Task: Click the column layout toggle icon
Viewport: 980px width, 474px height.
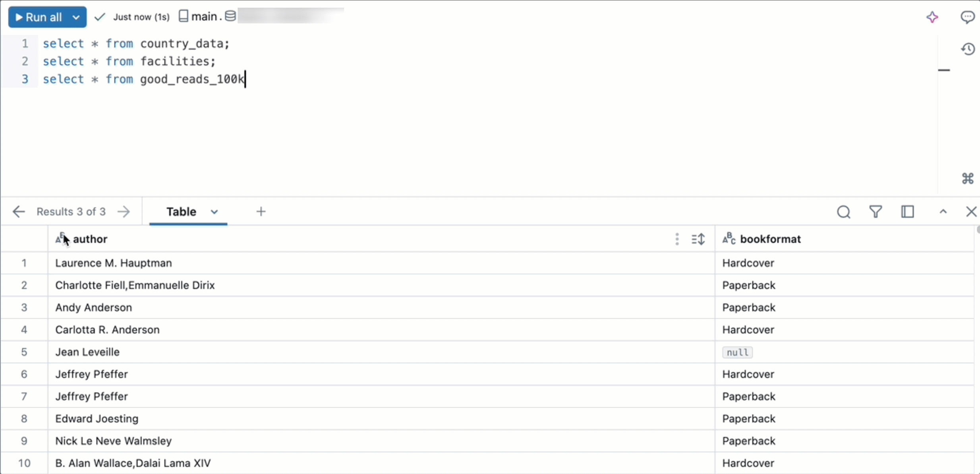Action: click(x=908, y=211)
